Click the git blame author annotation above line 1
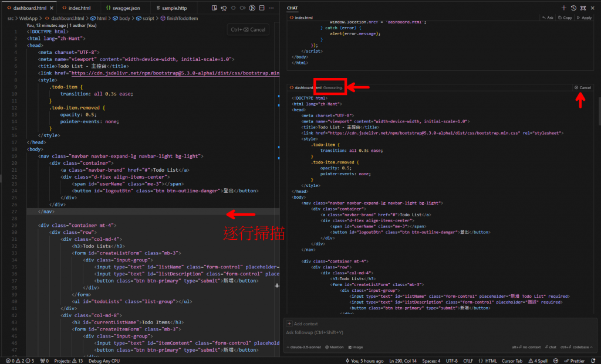This screenshot has height=364, width=601. (61, 25)
